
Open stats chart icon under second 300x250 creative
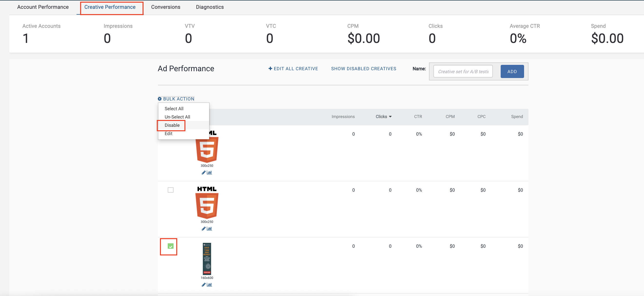pyautogui.click(x=209, y=228)
